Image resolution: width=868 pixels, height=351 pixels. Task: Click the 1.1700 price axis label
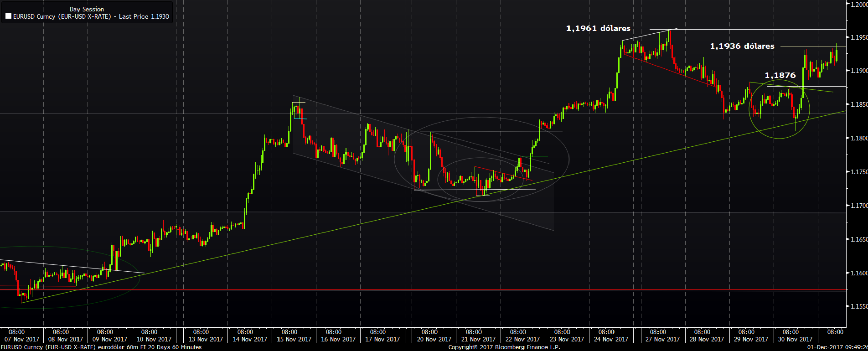tap(859, 206)
